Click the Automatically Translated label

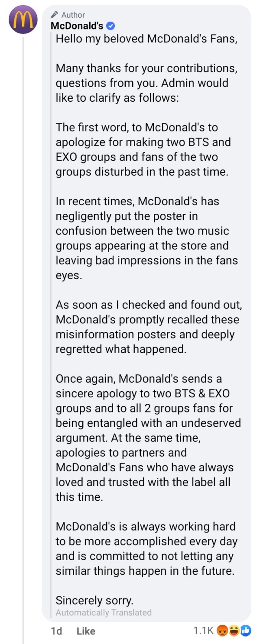coord(104,612)
